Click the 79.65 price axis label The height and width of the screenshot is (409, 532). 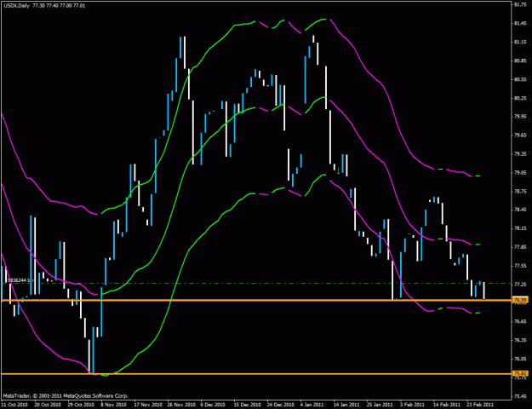[520, 135]
